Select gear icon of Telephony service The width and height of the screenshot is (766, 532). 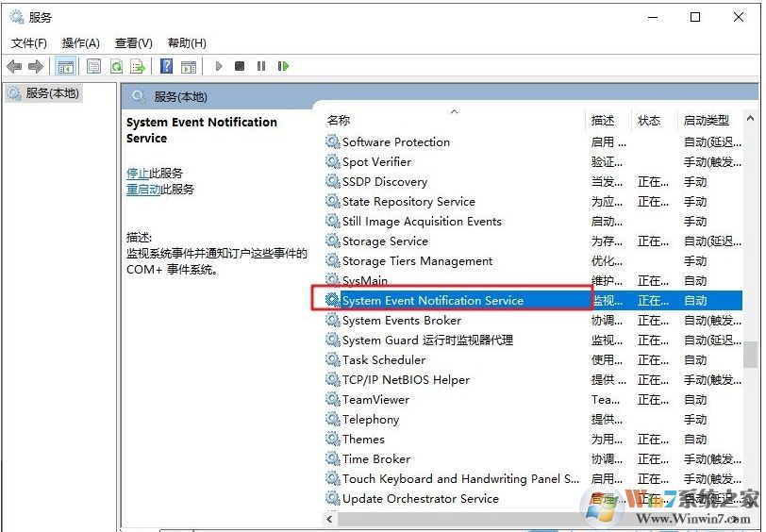click(x=333, y=419)
